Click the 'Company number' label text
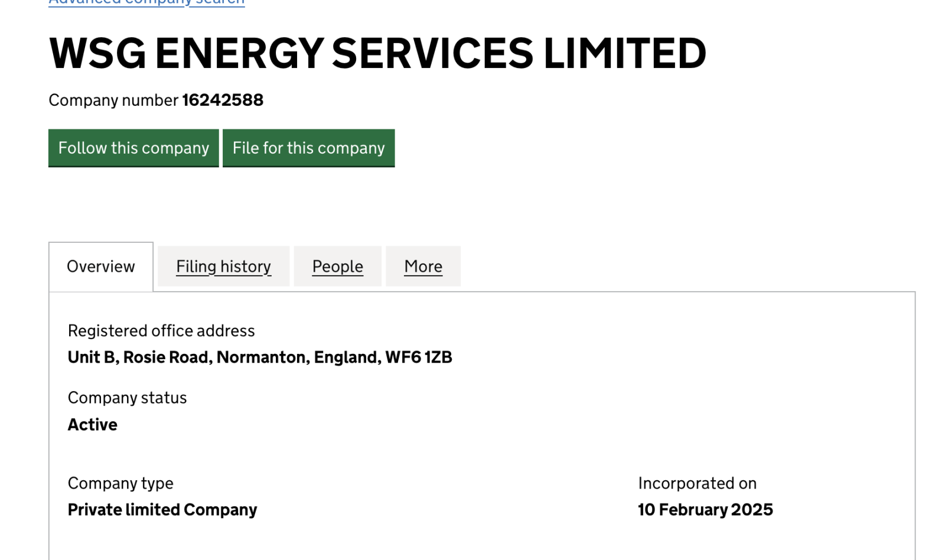This screenshot has height=560, width=945. coord(113,100)
